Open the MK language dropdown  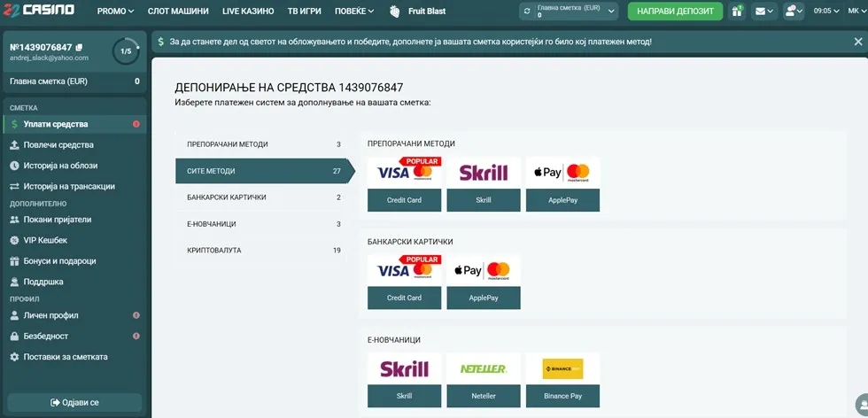click(x=856, y=12)
